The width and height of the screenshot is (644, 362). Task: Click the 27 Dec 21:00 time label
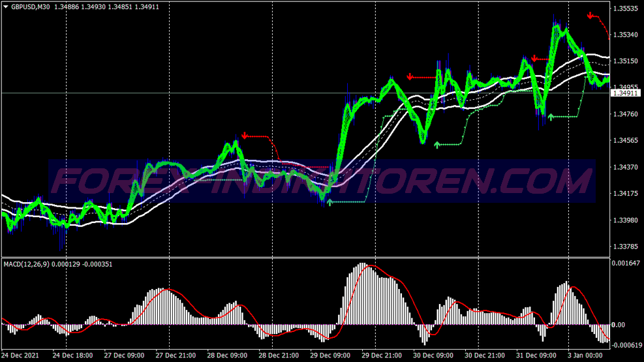[176, 355]
